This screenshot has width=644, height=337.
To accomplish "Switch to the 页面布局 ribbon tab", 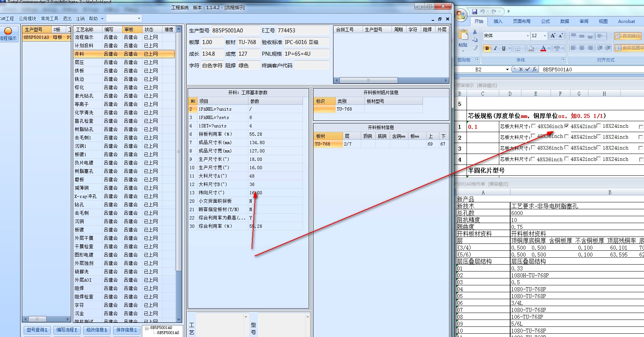I will coord(521,21).
